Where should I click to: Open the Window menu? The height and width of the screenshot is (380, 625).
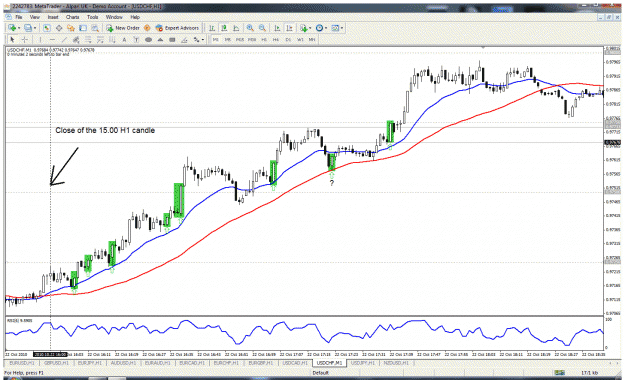click(x=114, y=17)
